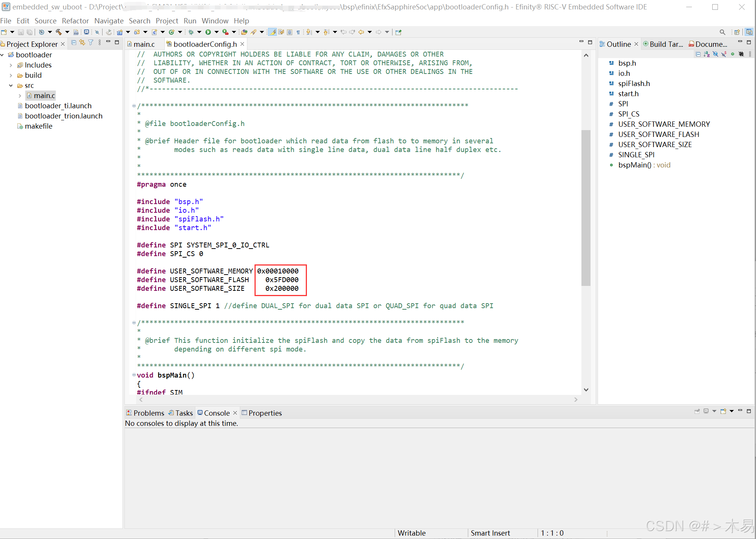Collapse the bootloader project node

click(x=2, y=55)
